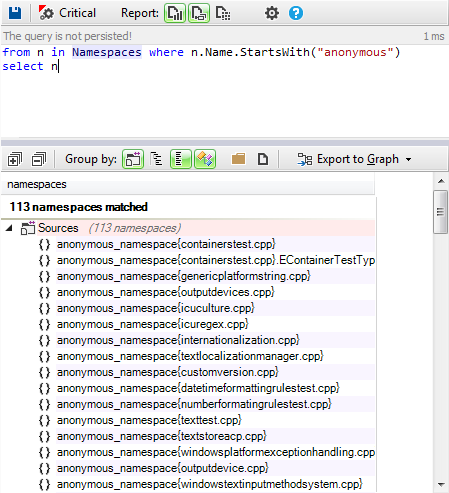
Task: Collapse all result nodes with the minus icon
Action: pos(39,159)
